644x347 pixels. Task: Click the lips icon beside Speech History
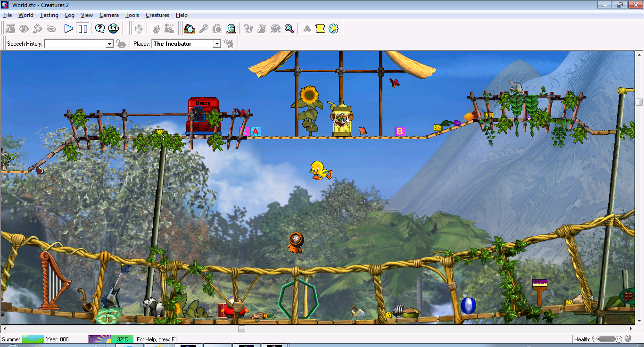[x=122, y=44]
